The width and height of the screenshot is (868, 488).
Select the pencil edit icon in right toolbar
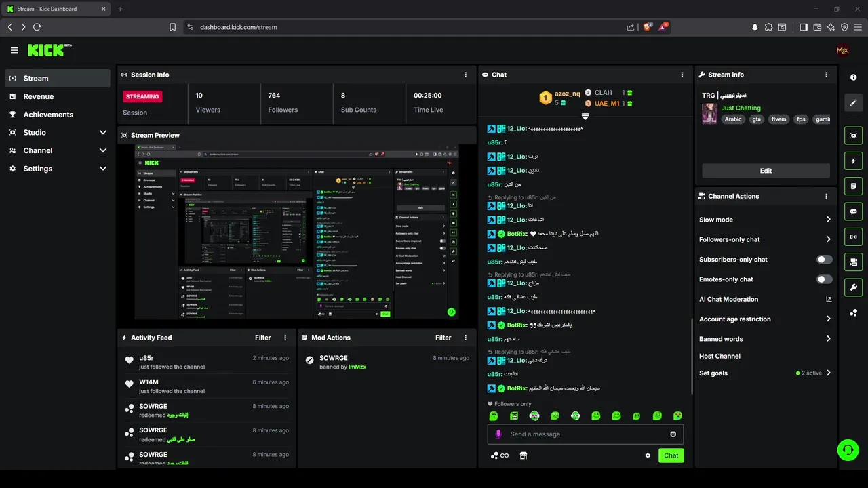853,103
